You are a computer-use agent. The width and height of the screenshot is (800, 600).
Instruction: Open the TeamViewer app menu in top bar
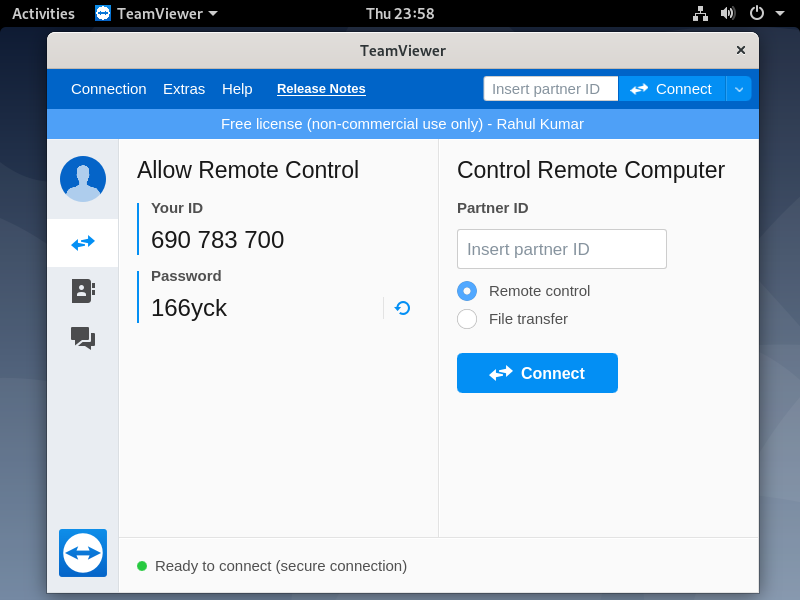[157, 13]
